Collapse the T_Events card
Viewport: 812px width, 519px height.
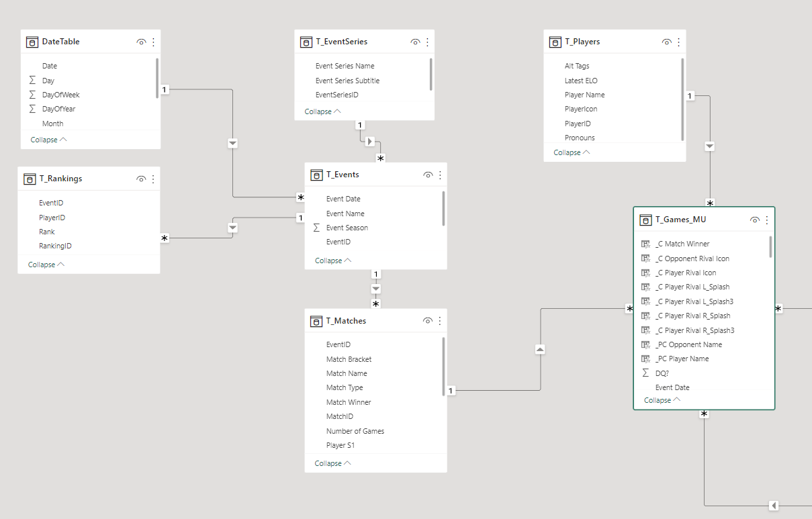click(x=333, y=261)
